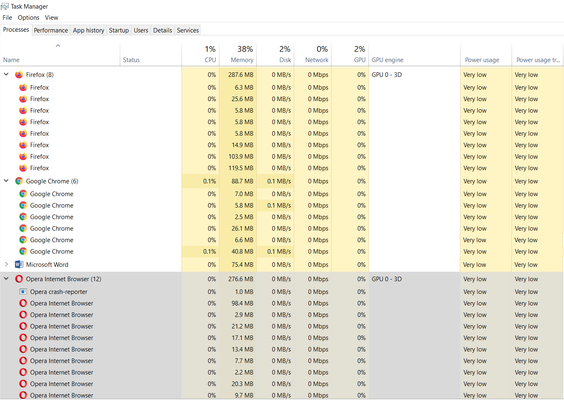Click icon of Opera process using 7.7 MB
The height and width of the screenshot is (400, 564).
[23, 361]
